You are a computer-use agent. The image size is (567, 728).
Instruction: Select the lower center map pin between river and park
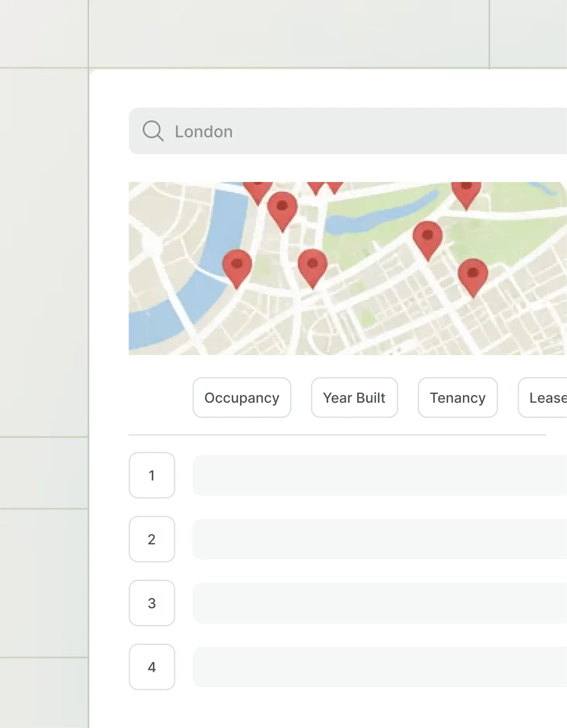click(x=312, y=265)
